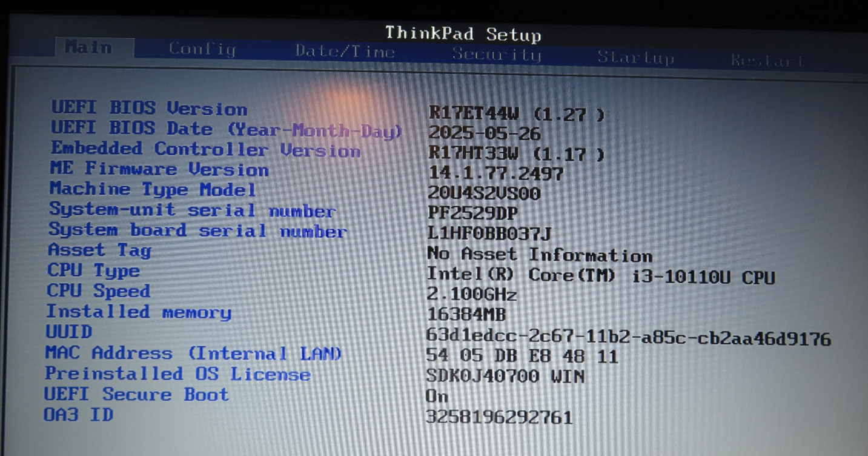
Task: Click firmware value 14.1.77.2497
Action: click(x=495, y=173)
